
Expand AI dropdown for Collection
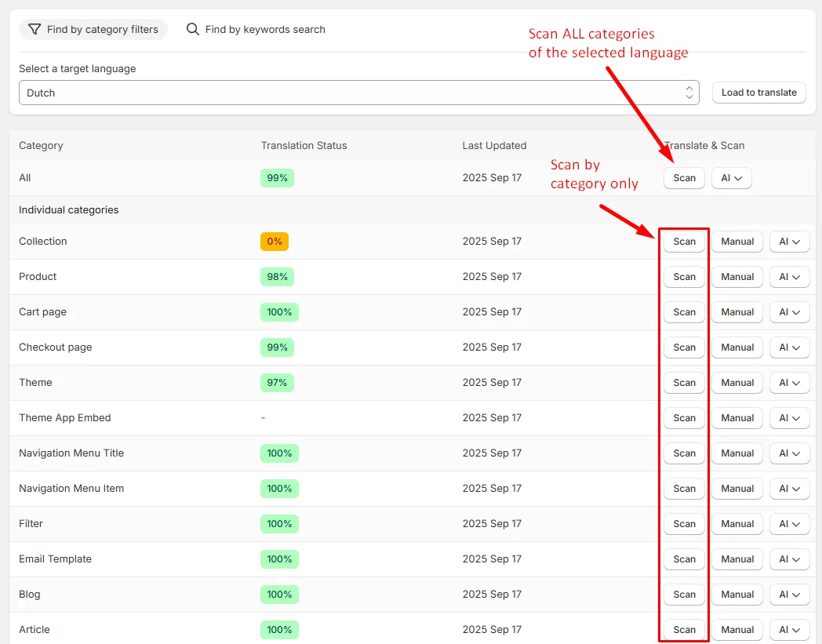790,242
